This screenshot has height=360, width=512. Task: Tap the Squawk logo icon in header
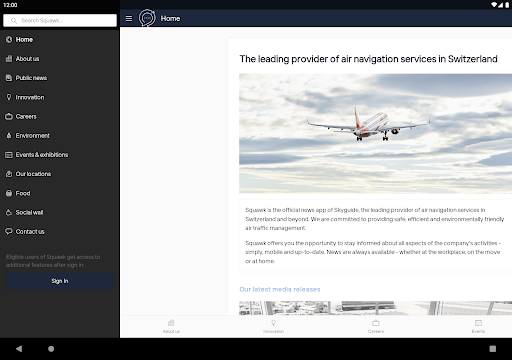(147, 18)
